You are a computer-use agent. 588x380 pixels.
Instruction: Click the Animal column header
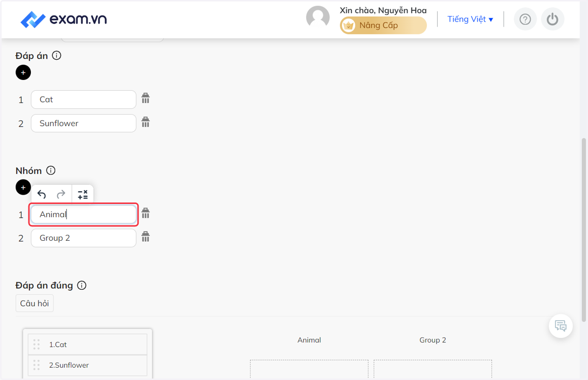[309, 340]
